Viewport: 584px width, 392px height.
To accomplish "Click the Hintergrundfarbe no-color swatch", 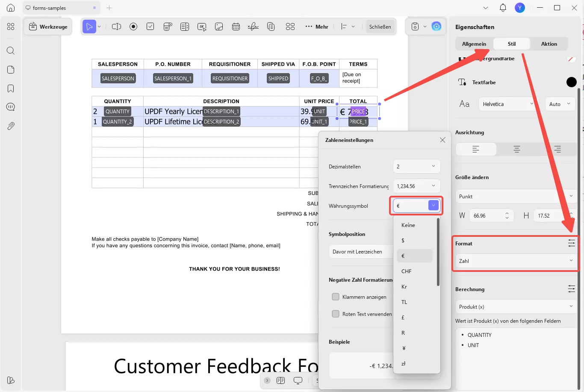I will click(572, 59).
